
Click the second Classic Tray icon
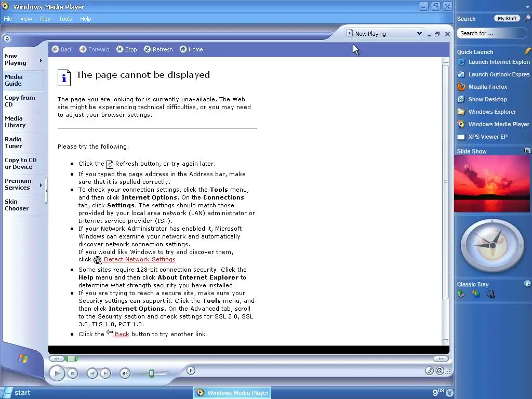point(476,294)
